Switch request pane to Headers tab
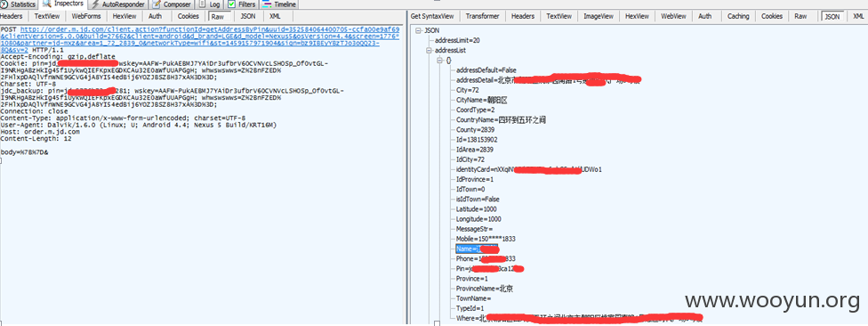868x326 pixels. point(11,16)
